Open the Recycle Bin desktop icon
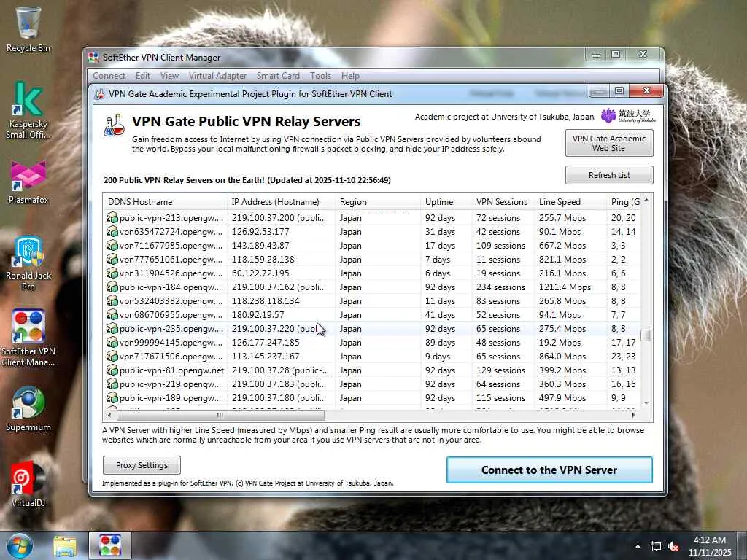Viewport: 747px width, 560px height. (x=28, y=29)
